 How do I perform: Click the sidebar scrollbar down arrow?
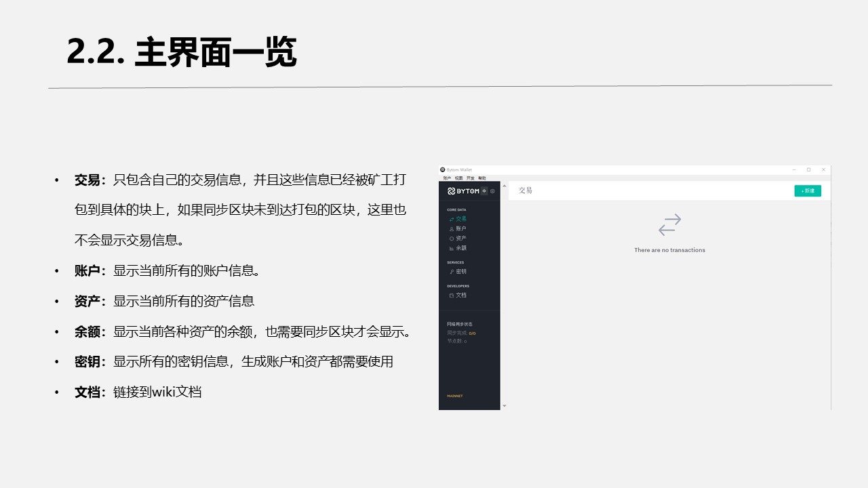click(504, 406)
